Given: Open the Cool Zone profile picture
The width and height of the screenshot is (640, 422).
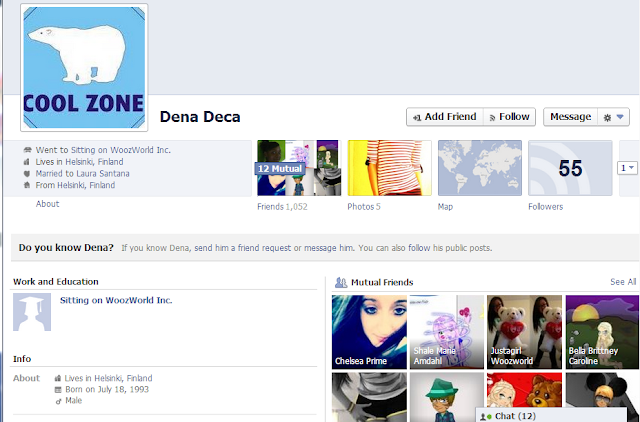Looking at the screenshot, I should [x=84, y=68].
